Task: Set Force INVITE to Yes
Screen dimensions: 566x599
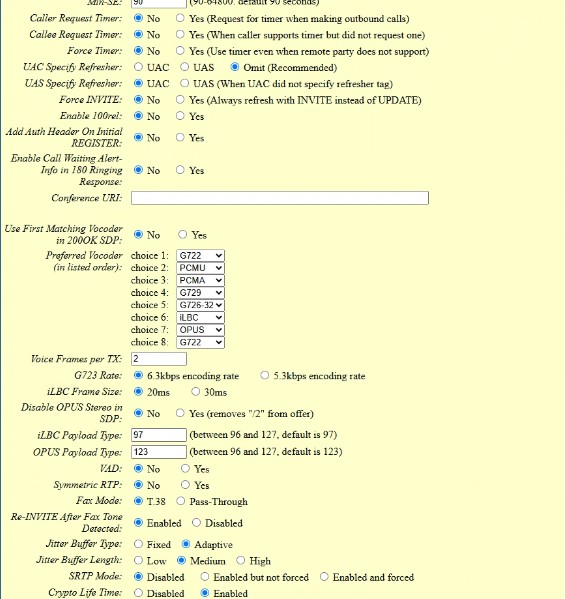Action: point(180,99)
